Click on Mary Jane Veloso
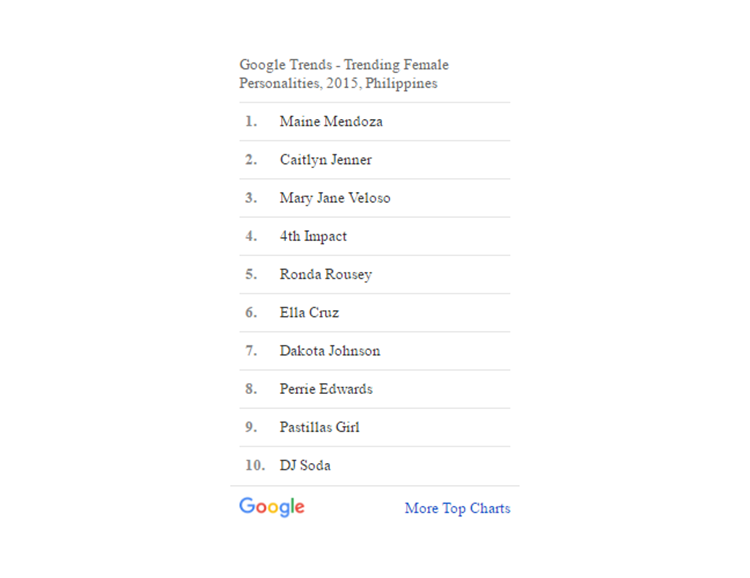This screenshot has height=578, width=750. click(x=335, y=198)
